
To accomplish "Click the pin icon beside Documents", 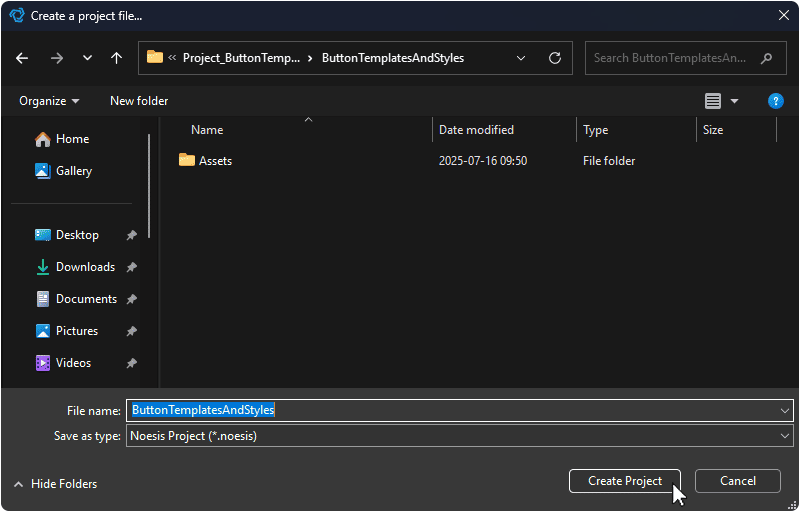I will click(132, 299).
